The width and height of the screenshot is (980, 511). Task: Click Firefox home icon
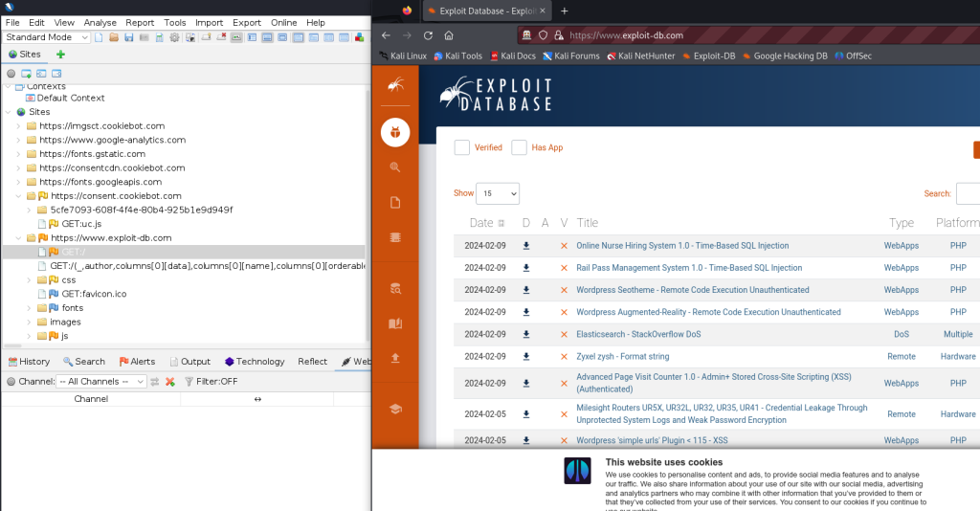[449, 35]
